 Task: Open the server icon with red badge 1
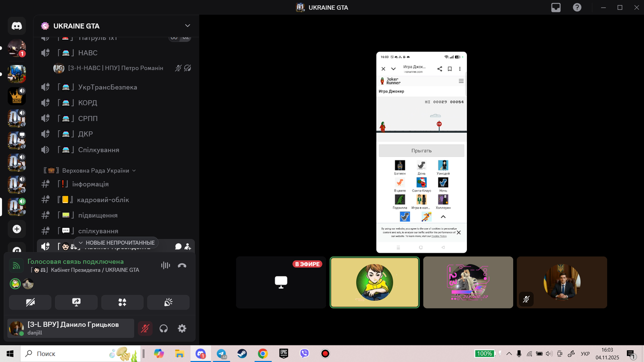click(x=17, y=48)
